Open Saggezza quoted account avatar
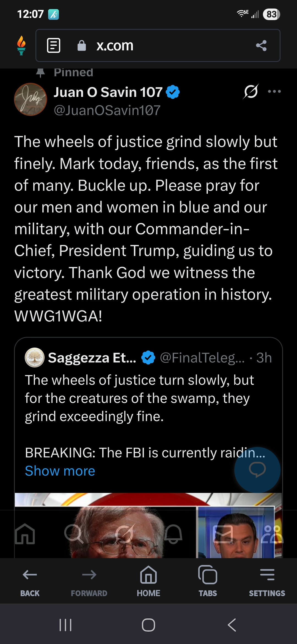This screenshot has height=644, width=297. pos(35,358)
